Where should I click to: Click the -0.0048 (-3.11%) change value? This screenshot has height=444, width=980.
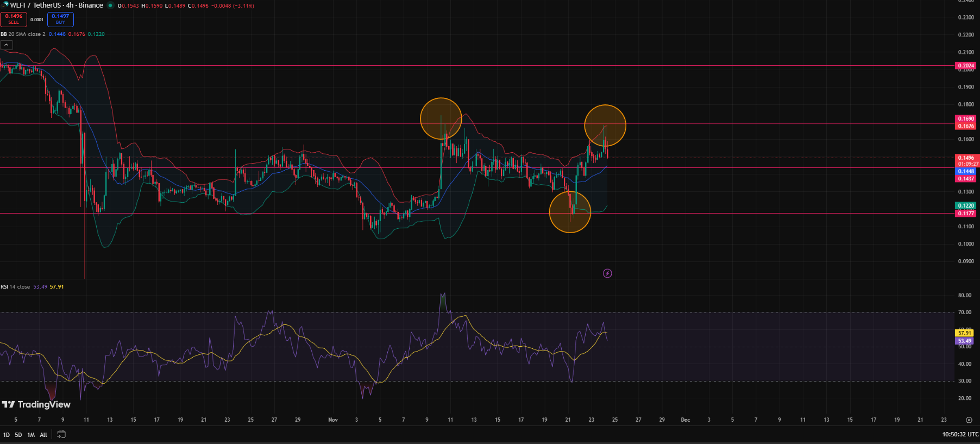point(233,6)
